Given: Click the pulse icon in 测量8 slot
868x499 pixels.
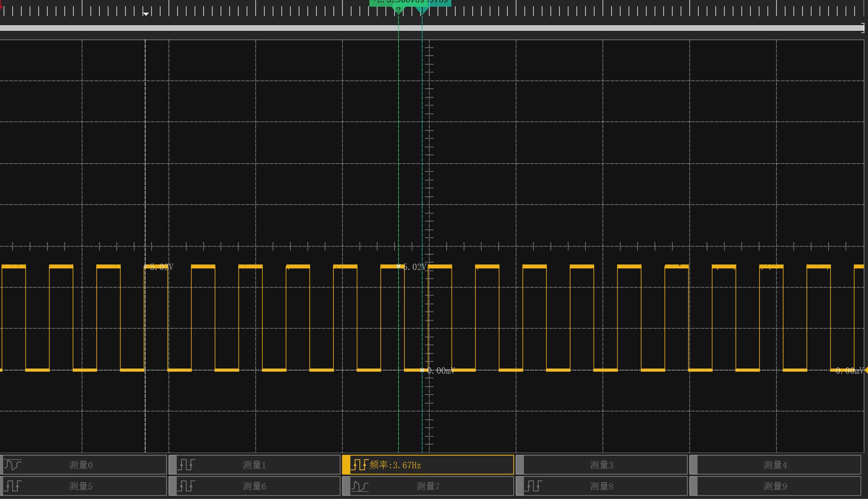Looking at the screenshot, I should [533, 486].
